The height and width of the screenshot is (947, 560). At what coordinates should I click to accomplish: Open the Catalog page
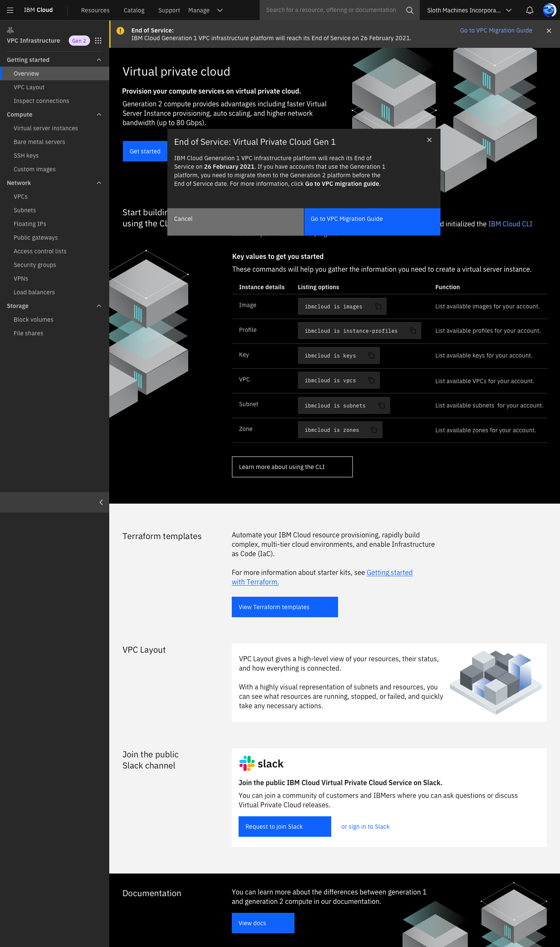tap(134, 10)
